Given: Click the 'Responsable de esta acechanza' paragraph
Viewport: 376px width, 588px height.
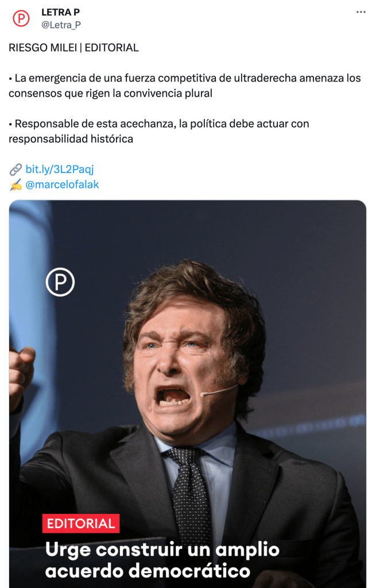Looking at the screenshot, I should pos(159,131).
